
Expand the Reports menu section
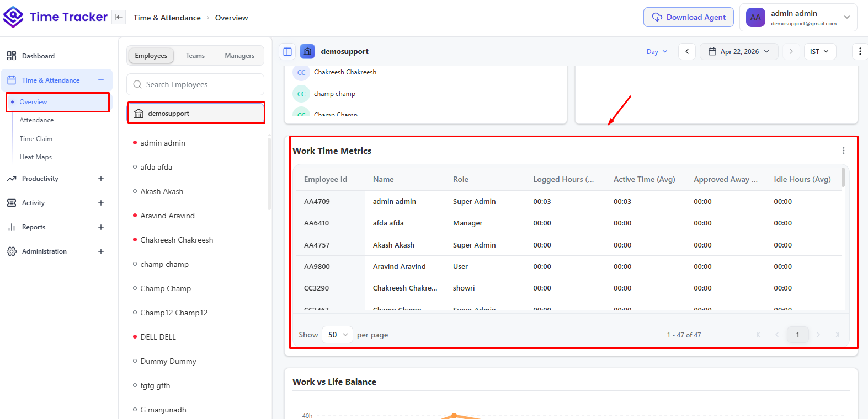point(101,227)
